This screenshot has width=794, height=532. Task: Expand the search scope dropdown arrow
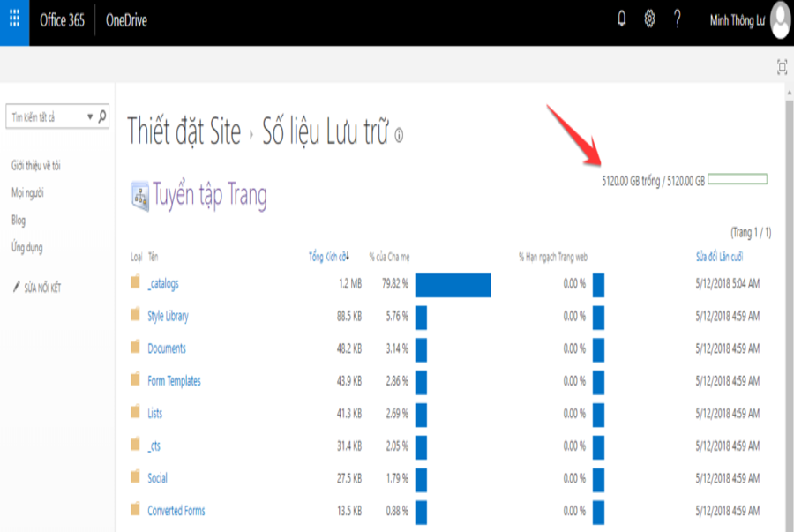[90, 116]
